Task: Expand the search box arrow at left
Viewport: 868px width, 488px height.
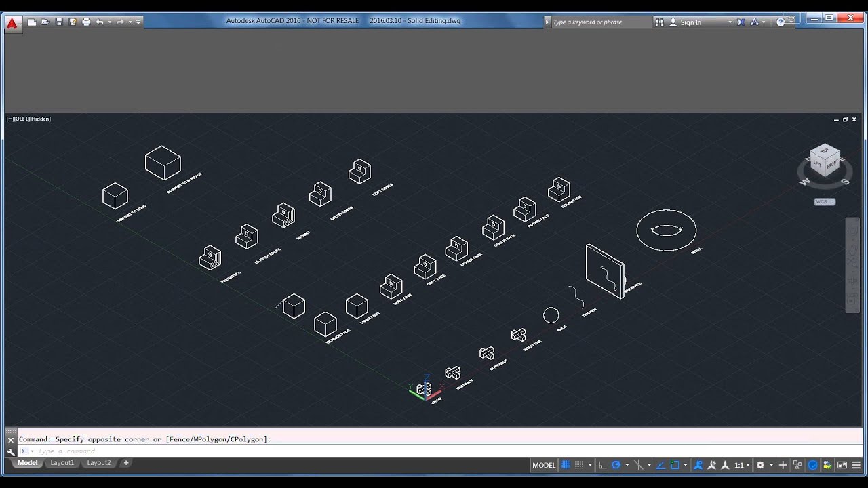Action: pos(547,22)
